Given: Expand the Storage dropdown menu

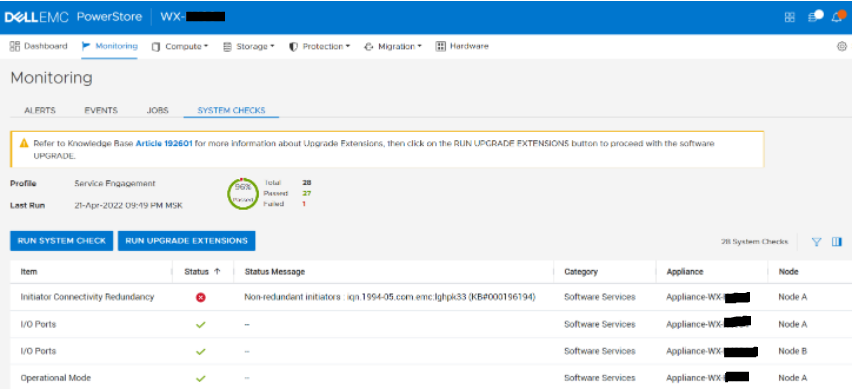Looking at the screenshot, I should [x=249, y=47].
